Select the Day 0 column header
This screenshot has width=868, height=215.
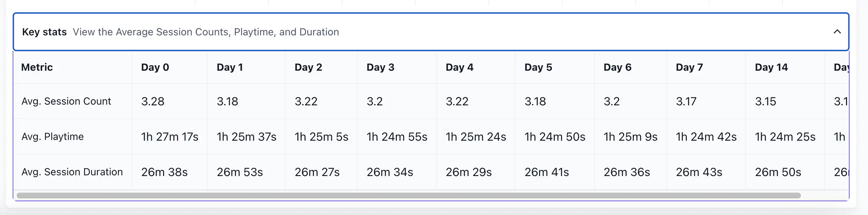pyautogui.click(x=155, y=67)
